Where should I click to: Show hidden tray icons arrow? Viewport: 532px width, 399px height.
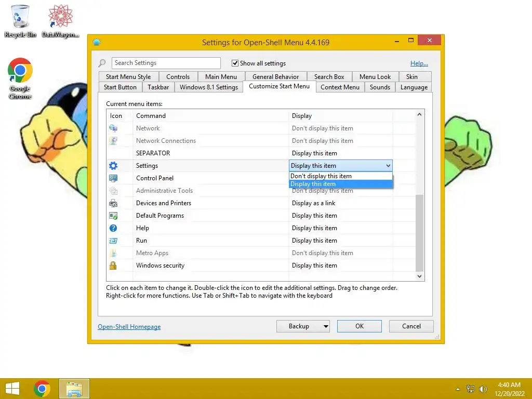[x=458, y=389]
